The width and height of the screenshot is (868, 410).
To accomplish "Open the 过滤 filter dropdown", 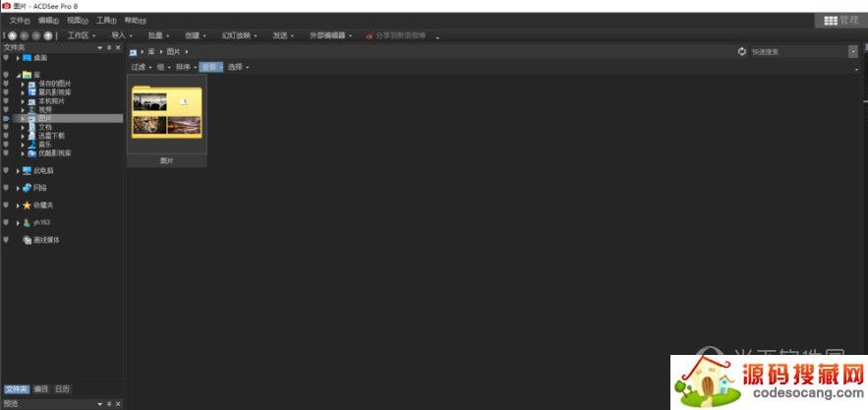I will click(142, 67).
